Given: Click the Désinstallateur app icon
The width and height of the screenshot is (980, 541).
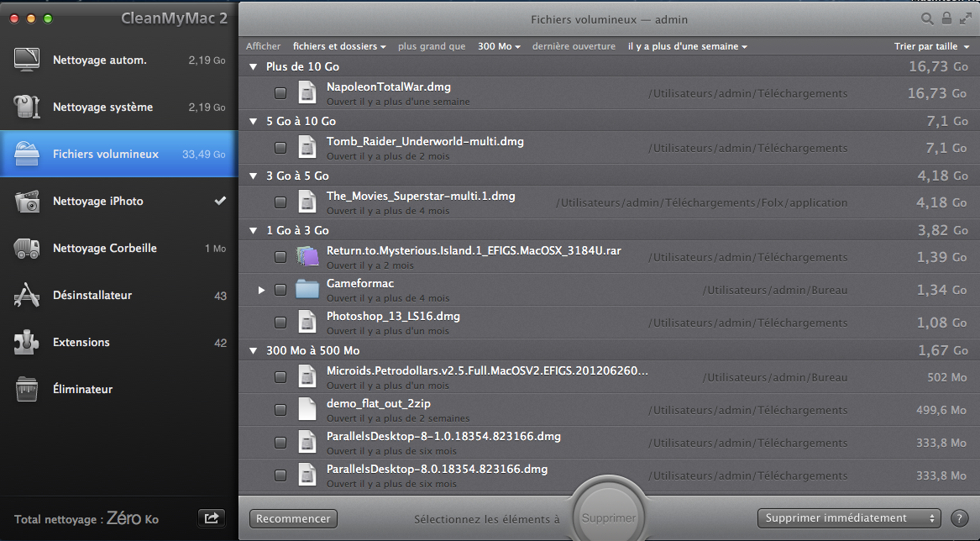Looking at the screenshot, I should pyautogui.click(x=27, y=295).
